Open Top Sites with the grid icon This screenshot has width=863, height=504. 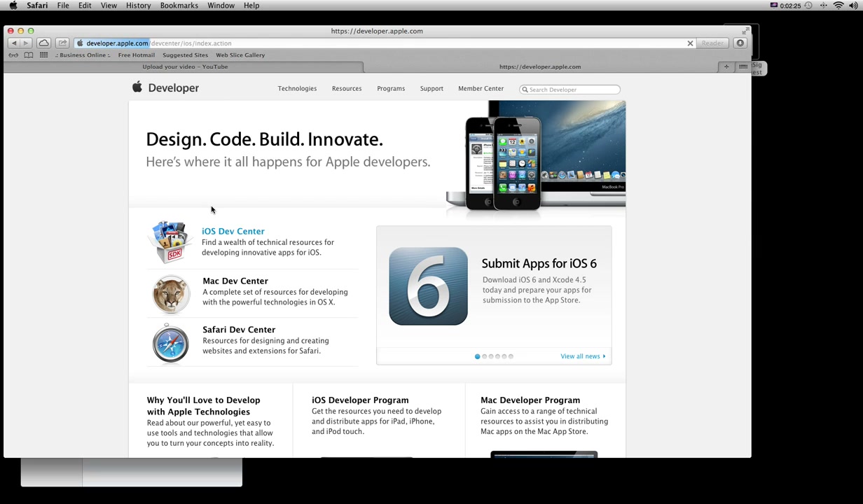43,55
